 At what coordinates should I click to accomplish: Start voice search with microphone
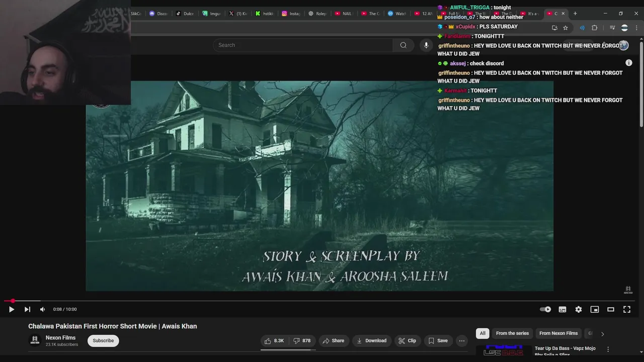[426, 45]
